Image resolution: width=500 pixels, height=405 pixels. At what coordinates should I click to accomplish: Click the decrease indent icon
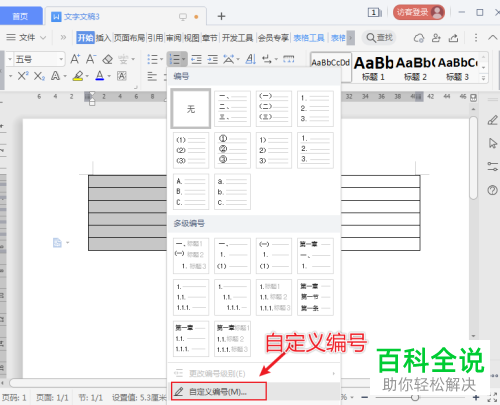pyautogui.click(x=196, y=60)
